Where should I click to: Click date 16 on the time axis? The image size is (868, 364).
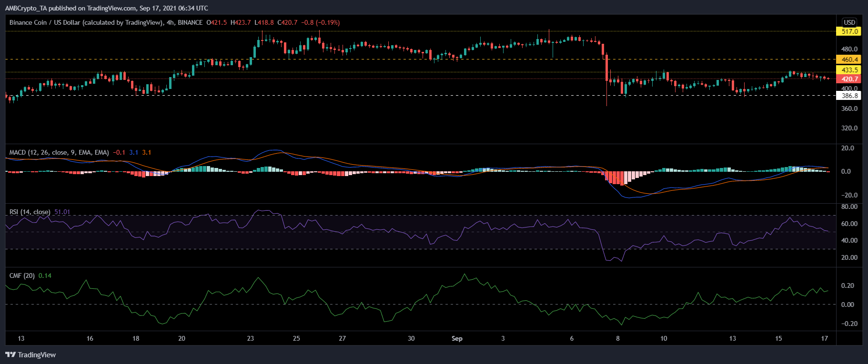point(90,338)
